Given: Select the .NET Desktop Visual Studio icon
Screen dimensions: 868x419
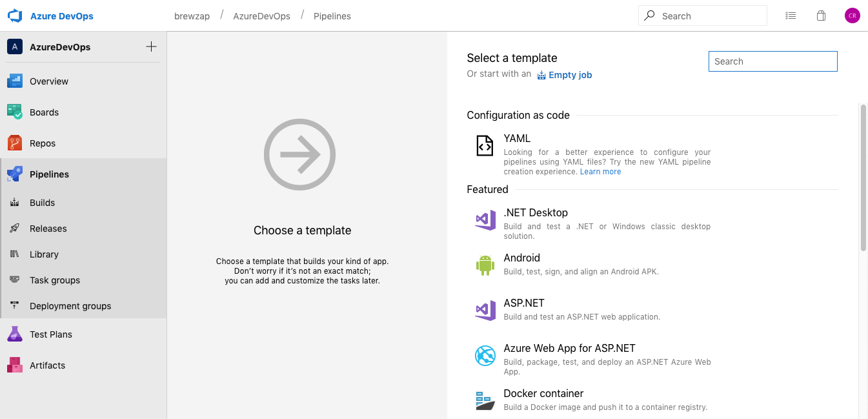Looking at the screenshot, I should pos(485,220).
